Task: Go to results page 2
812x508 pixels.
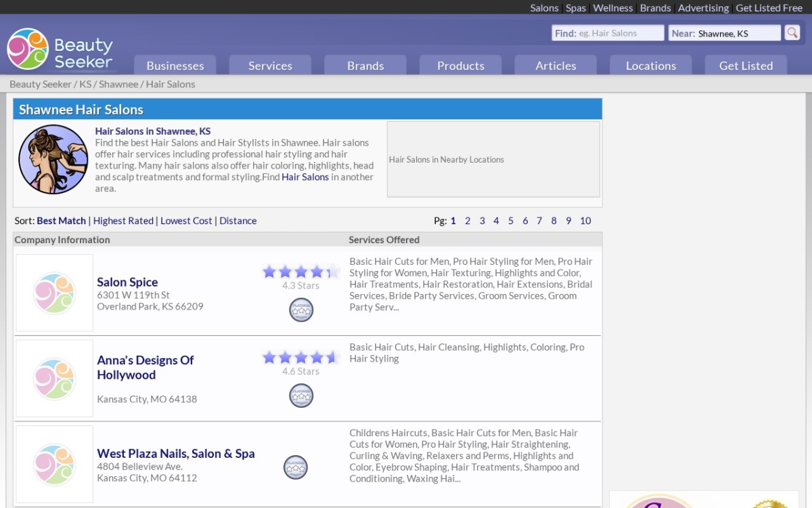Action: (x=468, y=221)
